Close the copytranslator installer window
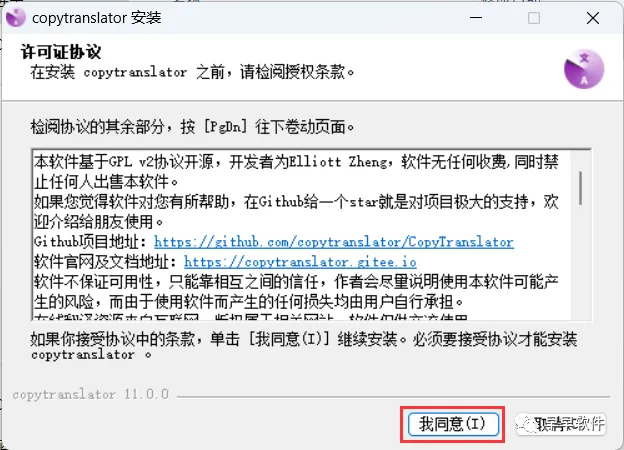Image resolution: width=624 pixels, height=450 pixels. point(593,18)
